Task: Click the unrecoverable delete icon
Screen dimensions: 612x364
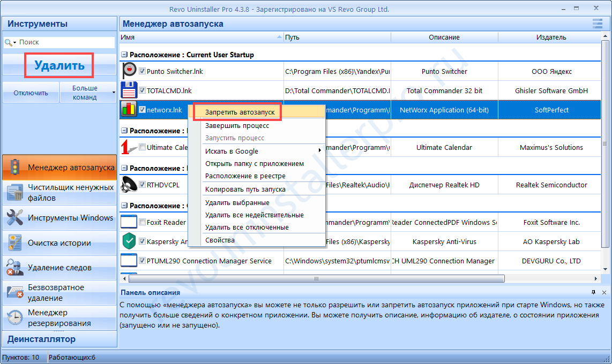Action: coord(15,292)
